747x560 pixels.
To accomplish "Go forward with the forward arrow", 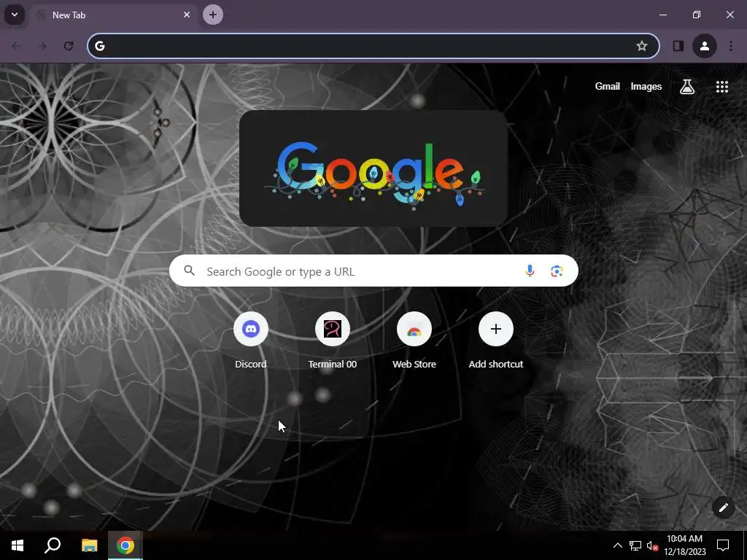I will 42,46.
